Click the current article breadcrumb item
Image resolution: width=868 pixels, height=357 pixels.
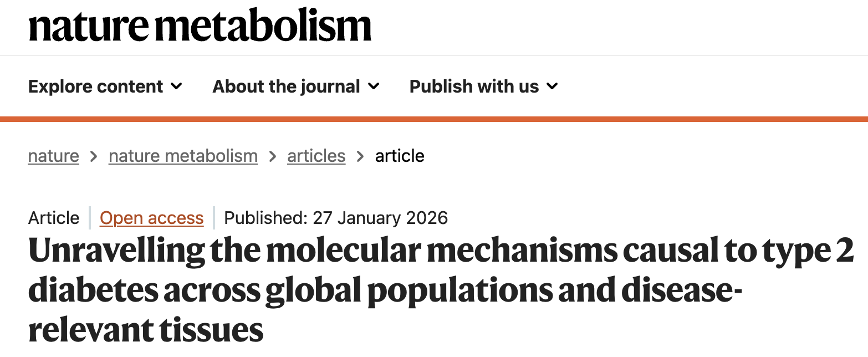400,156
